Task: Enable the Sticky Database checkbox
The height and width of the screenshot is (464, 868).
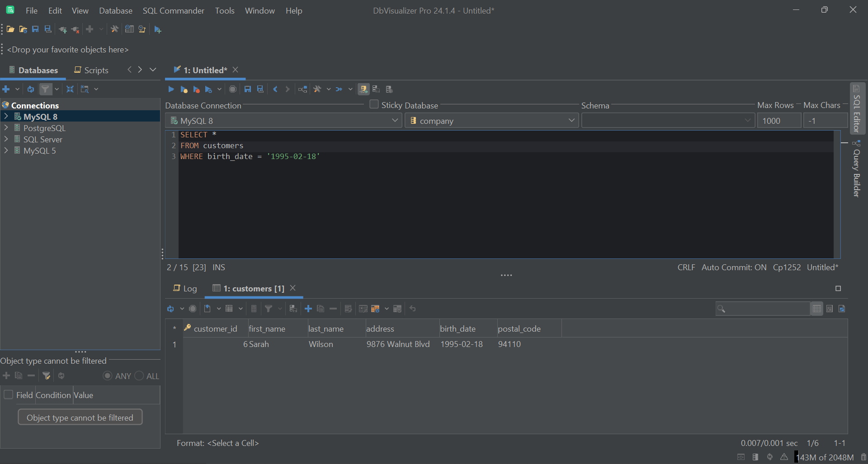Action: coord(374,104)
